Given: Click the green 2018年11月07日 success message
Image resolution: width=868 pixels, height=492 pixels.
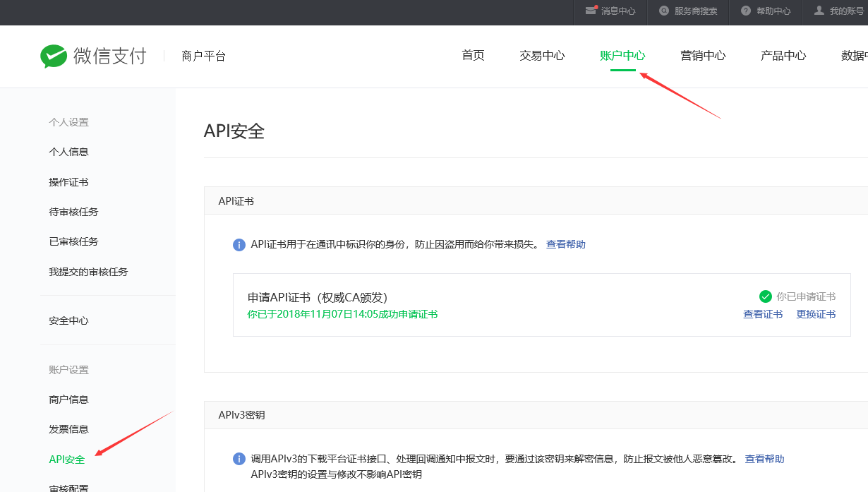Looking at the screenshot, I should 343,314.
